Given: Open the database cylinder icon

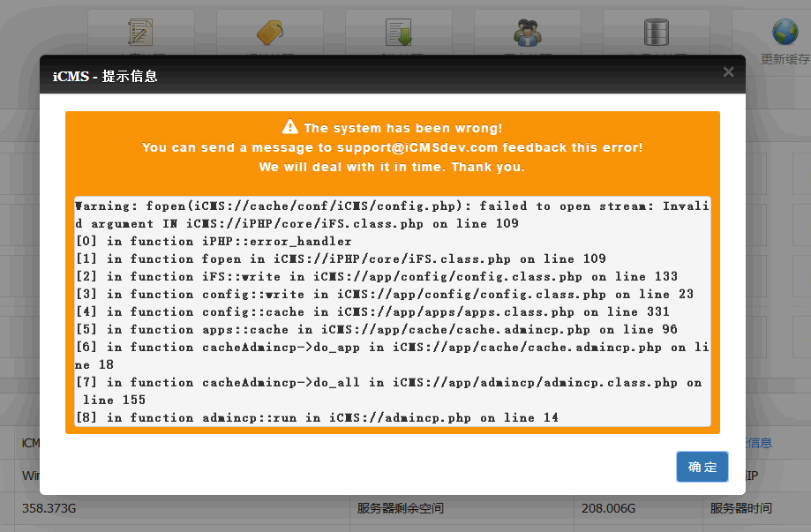Looking at the screenshot, I should pyautogui.click(x=657, y=32).
